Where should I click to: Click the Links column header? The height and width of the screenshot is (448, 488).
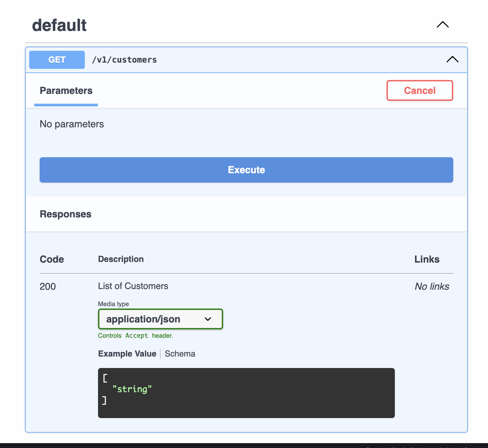(x=427, y=259)
